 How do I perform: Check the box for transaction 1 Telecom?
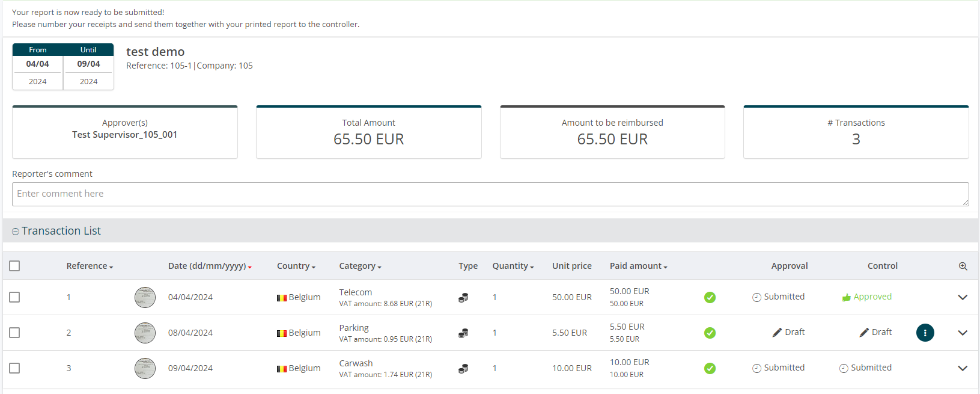15,297
